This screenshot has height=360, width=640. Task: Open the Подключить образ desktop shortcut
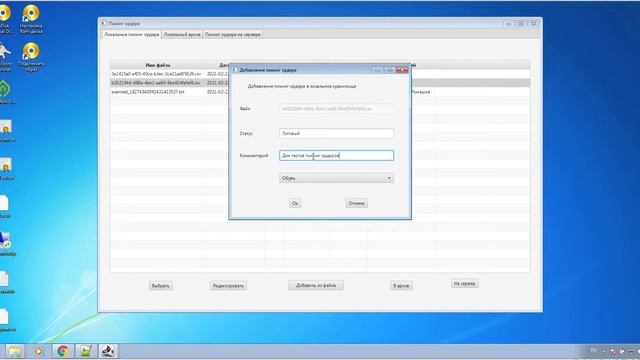(31, 57)
